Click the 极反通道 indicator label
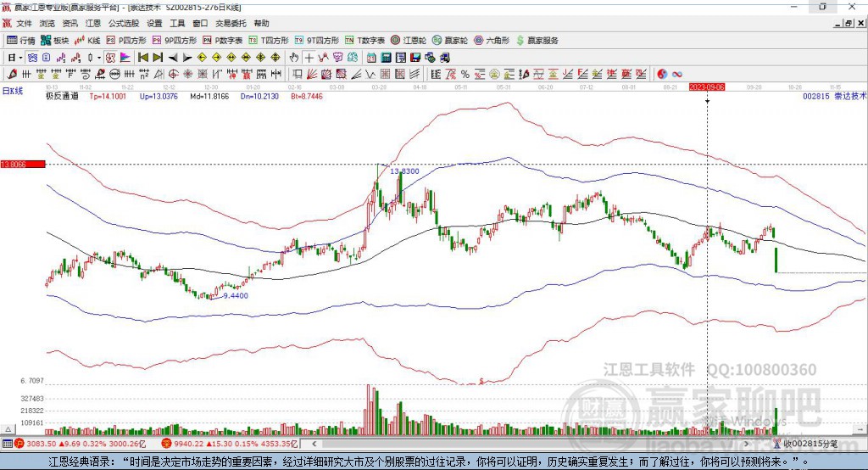The height and width of the screenshot is (470, 868). point(62,96)
